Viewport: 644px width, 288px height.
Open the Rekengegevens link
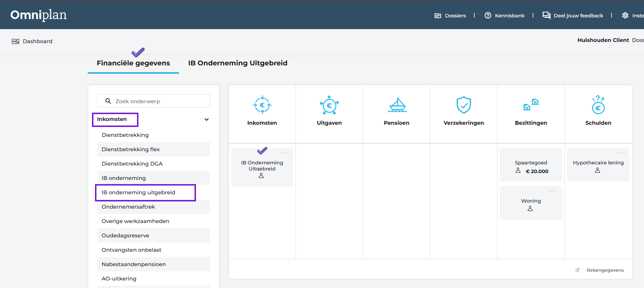(x=605, y=270)
